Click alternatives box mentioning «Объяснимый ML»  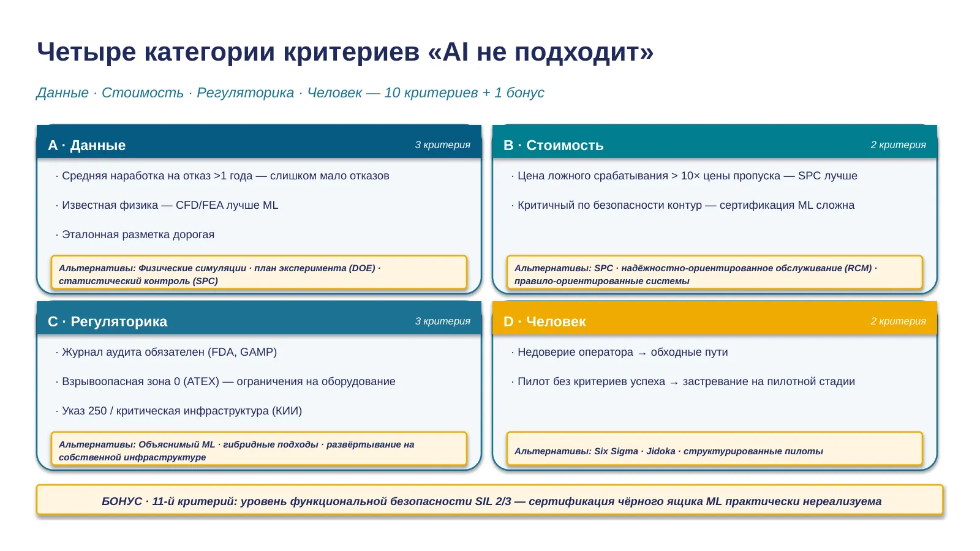[x=259, y=449]
